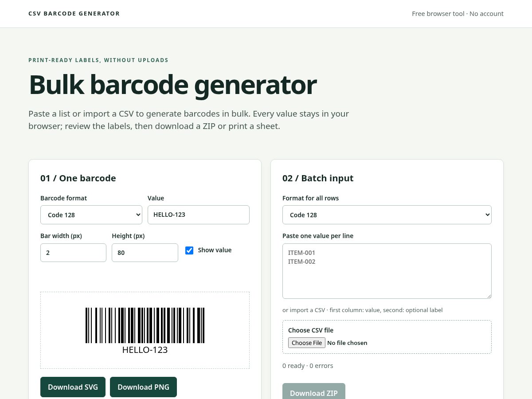
Task: Open the Barcode format dropdown
Action: (91, 215)
